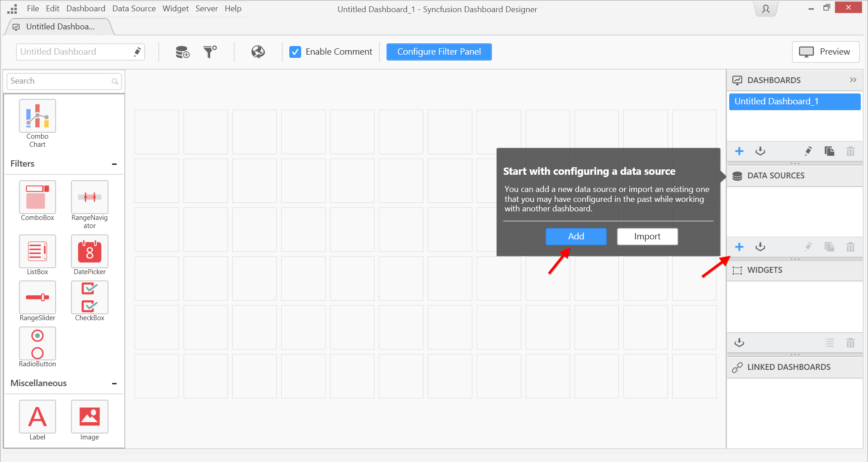This screenshot has width=868, height=462.
Task: Click the Data Sources panel trash icon
Action: (x=850, y=247)
